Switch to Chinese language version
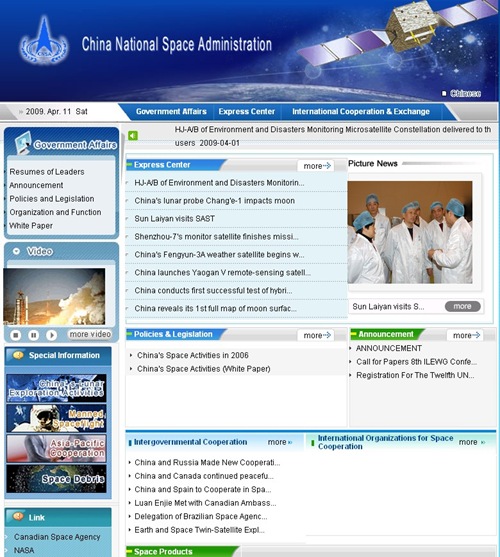Image resolution: width=500 pixels, height=557 pixels. [465, 93]
